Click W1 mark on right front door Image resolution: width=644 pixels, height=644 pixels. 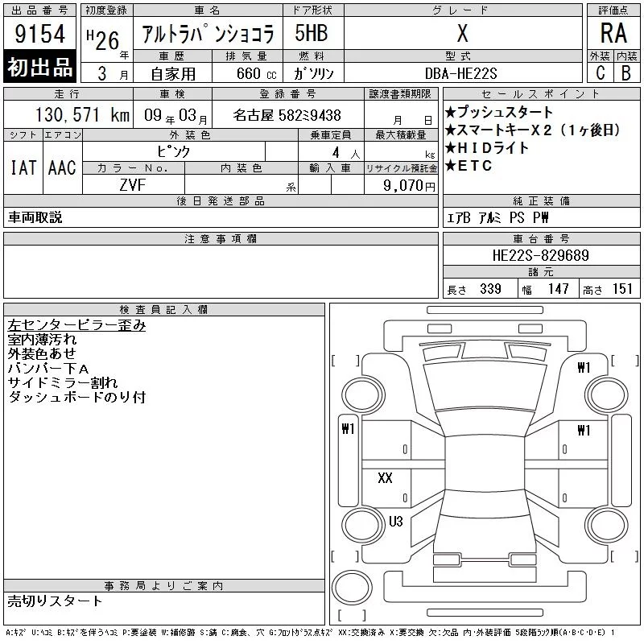coord(584,430)
